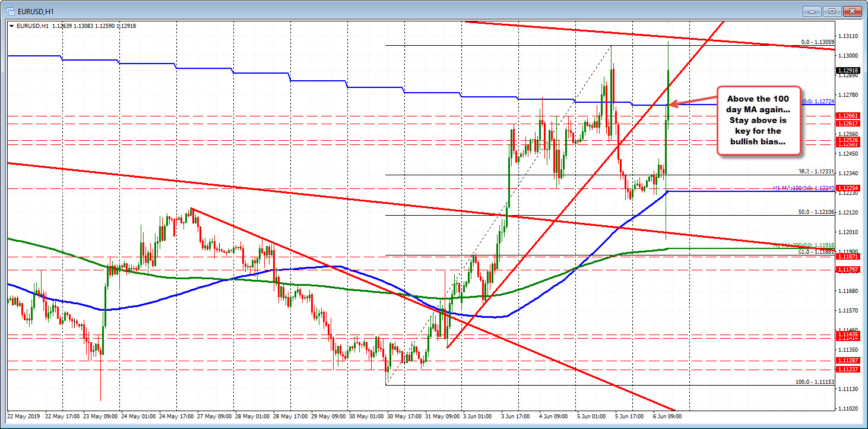
Task: Select the red price level label 1.11287
Action: pos(847,361)
